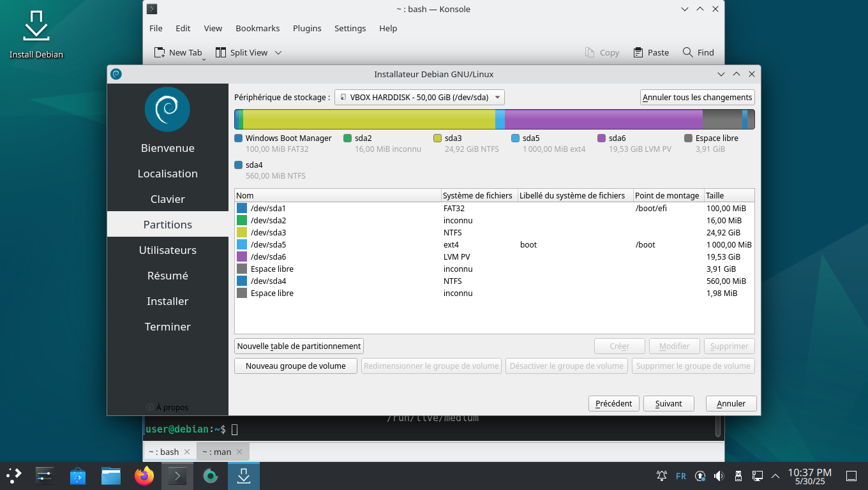
Task: Close the '~ : bash' Konsole tab
Action: [187, 452]
